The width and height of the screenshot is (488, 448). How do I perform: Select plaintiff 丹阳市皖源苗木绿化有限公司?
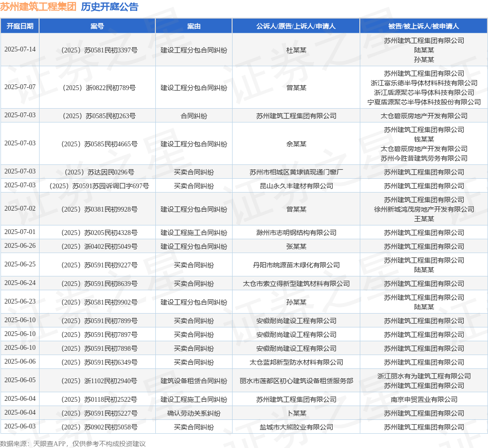(296, 265)
